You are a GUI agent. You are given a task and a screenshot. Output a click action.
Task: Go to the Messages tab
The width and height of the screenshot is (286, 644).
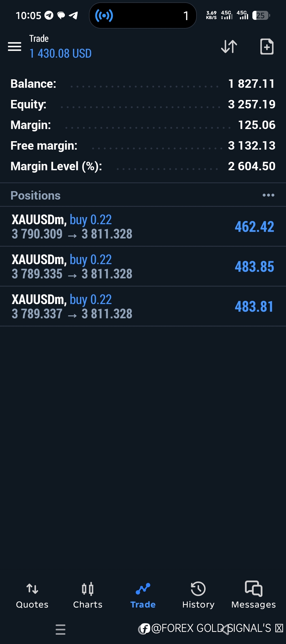254,595
